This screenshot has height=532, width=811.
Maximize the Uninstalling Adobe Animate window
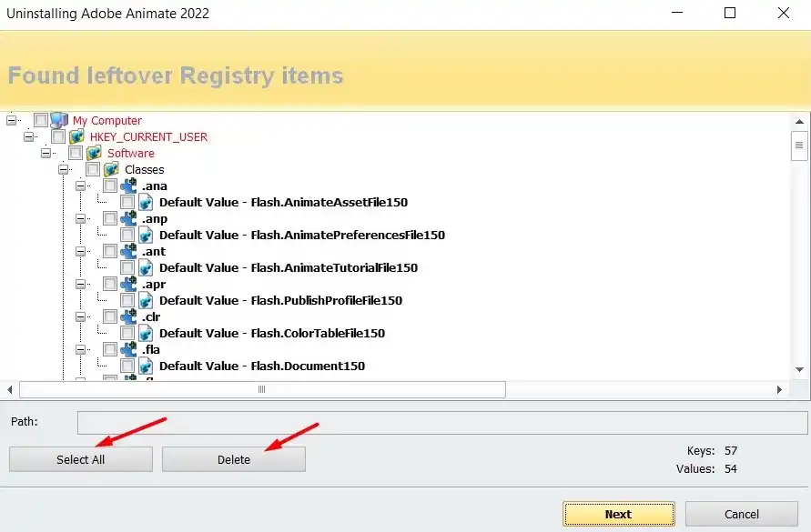tap(730, 13)
